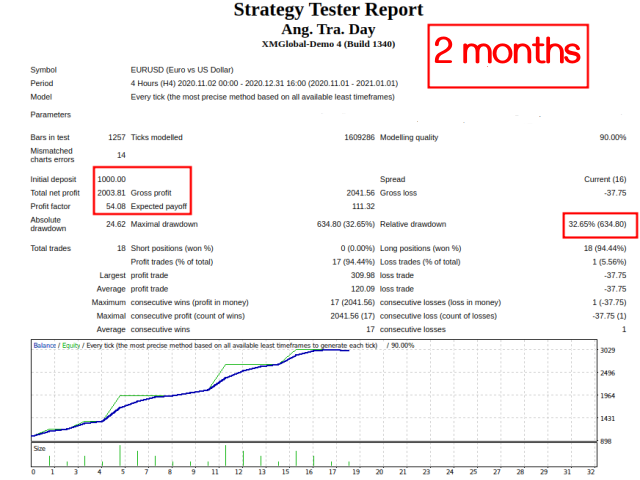Select Initial deposit value 1000.00
Image resolution: width=640 pixels, height=480 pixels.
[x=111, y=179]
